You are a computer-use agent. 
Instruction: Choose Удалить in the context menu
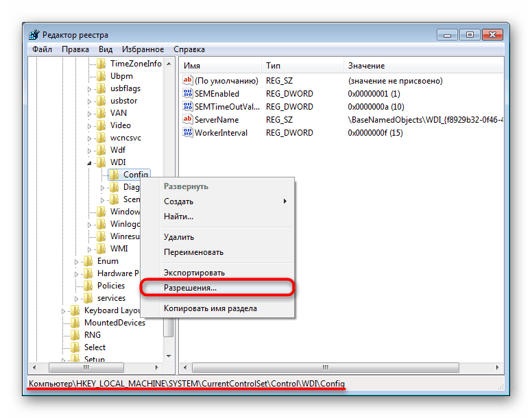217,237
